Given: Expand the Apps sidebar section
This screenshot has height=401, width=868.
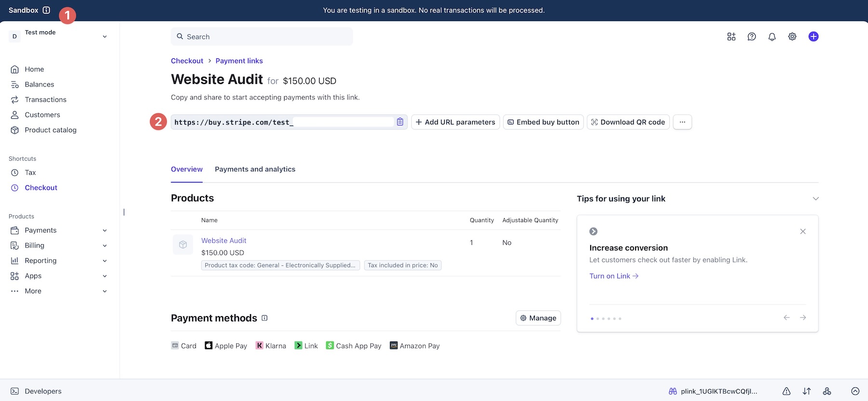Looking at the screenshot, I should [105, 276].
